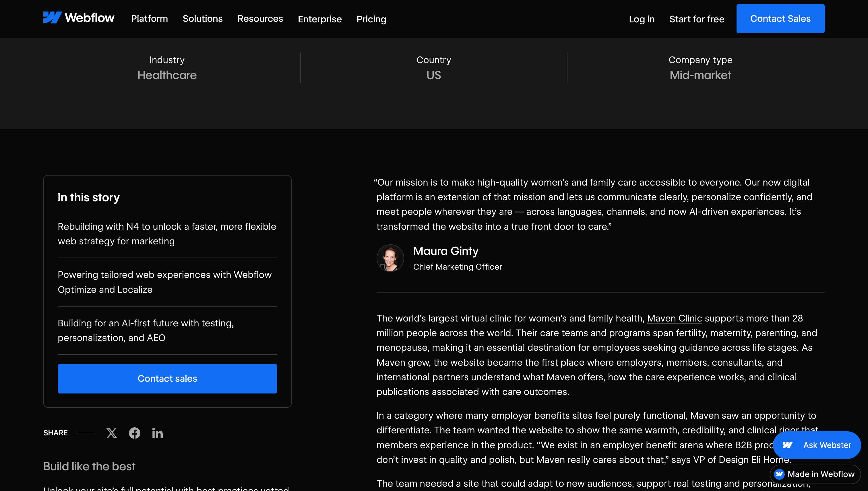This screenshot has height=491, width=868.
Task: Open the Solutions menu
Action: pos(202,19)
